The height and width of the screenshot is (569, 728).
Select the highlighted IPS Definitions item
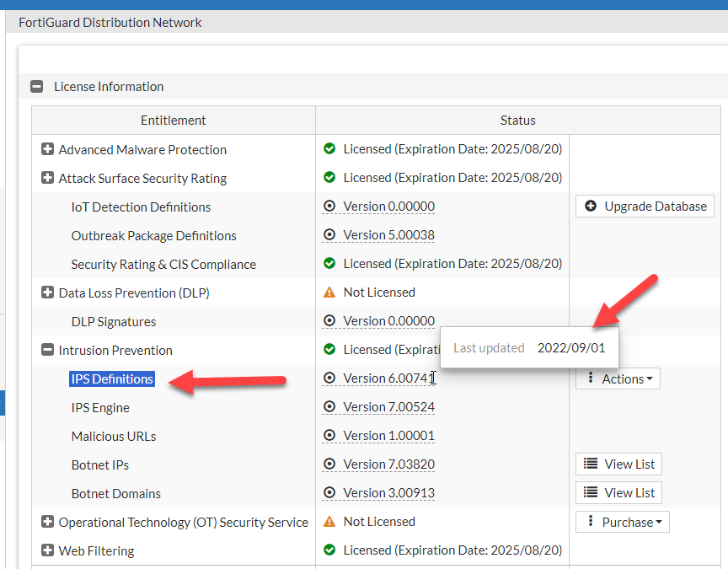tap(112, 378)
